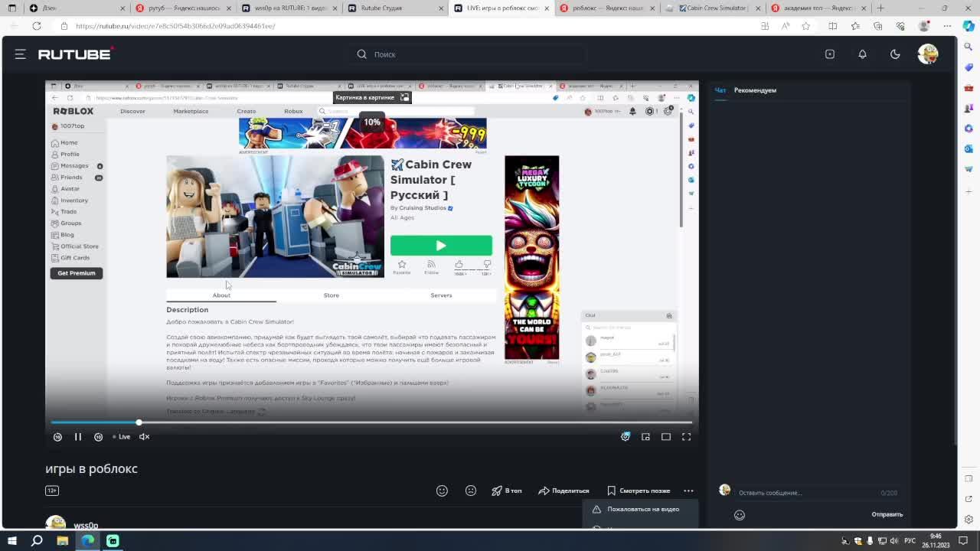980x551 pixels.
Task: Open browser tab actions menu
Action: (12, 8)
